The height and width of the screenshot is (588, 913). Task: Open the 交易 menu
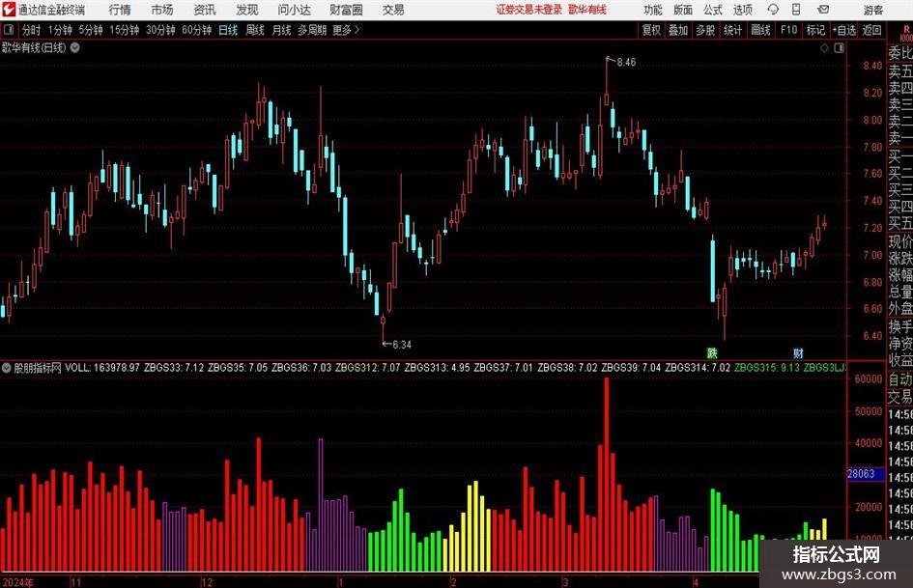393,10
